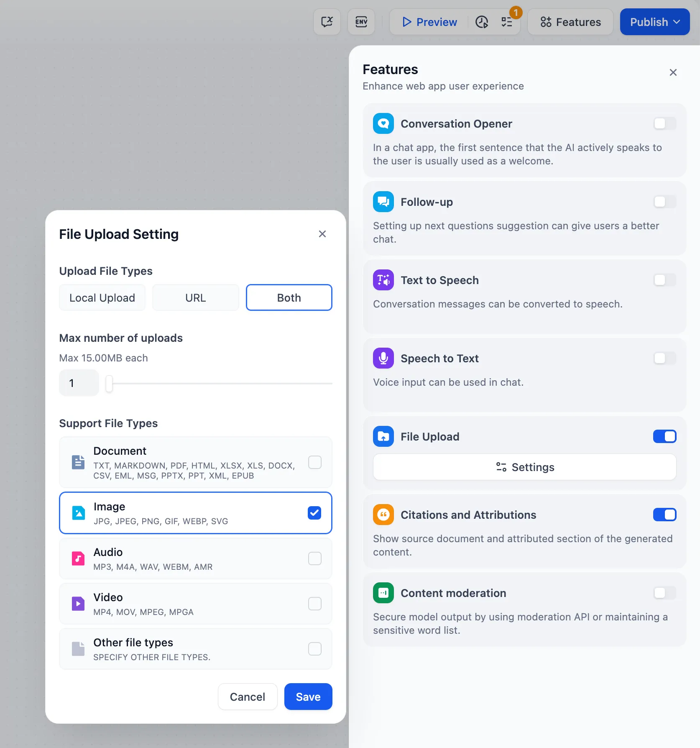Check the Audio file type checkbox
Image resolution: width=700 pixels, height=748 pixels.
pyautogui.click(x=315, y=558)
